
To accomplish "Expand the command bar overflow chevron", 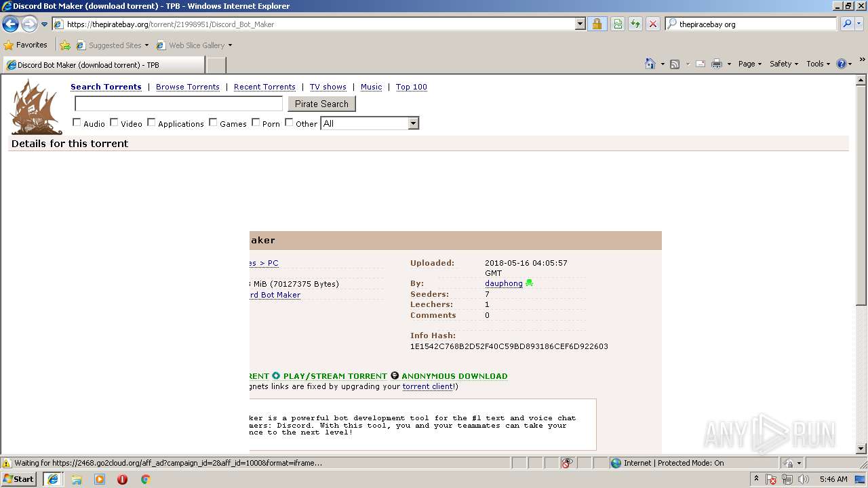I will 862,60.
